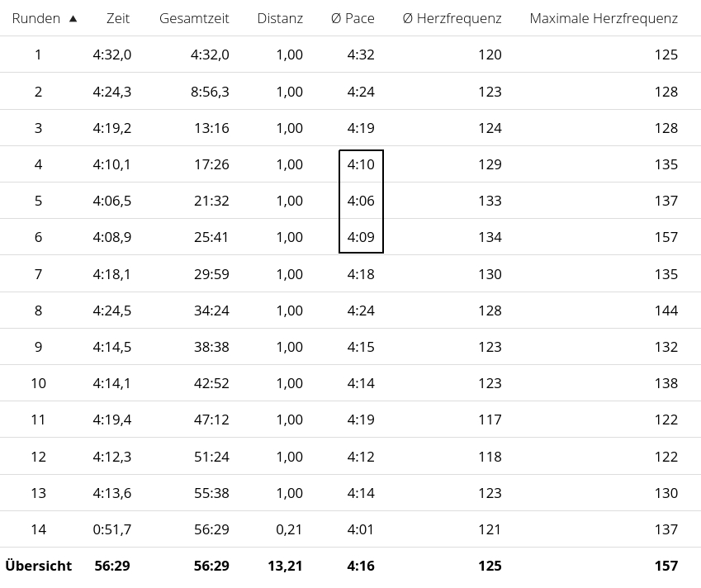Image resolution: width=701 pixels, height=588 pixels.
Task: Click lap 6 maximum heart rate 157
Action: coord(665,237)
